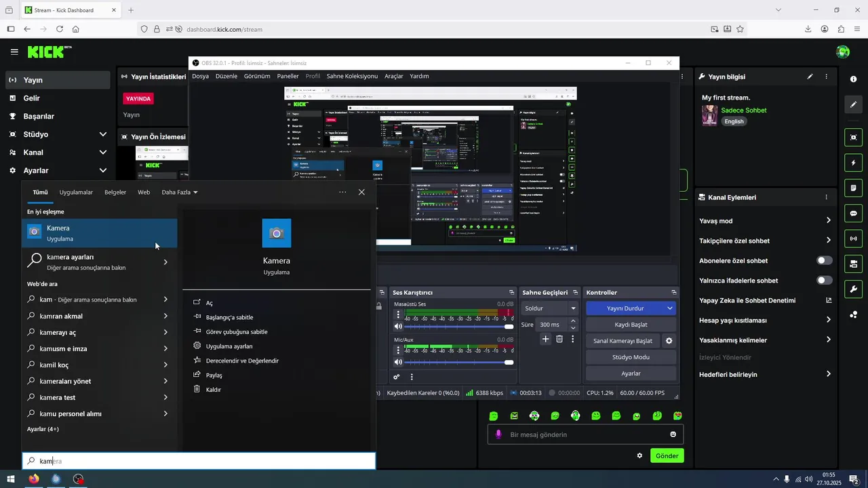The image size is (868, 488).
Task: Mute Masaüstü Ses speaker icon in OBS
Action: (x=398, y=327)
